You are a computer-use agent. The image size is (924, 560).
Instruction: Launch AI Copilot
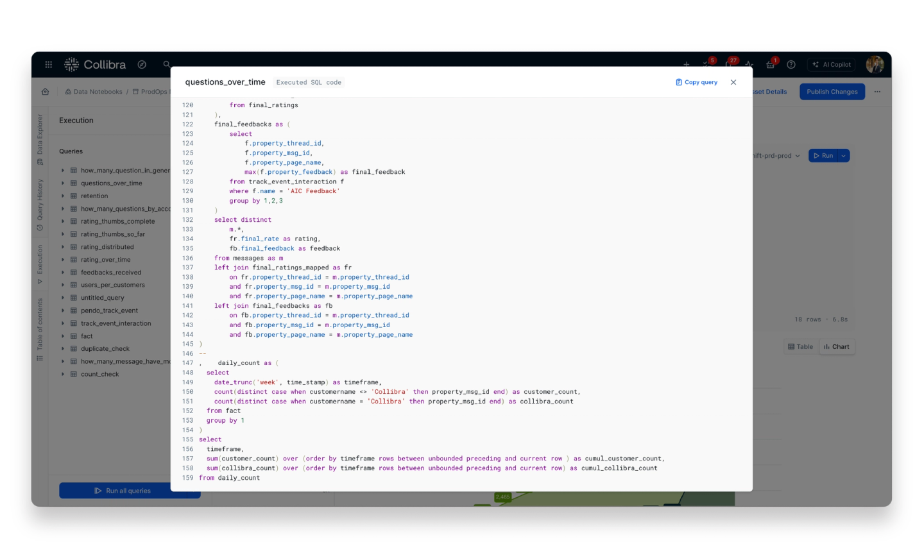tap(832, 65)
